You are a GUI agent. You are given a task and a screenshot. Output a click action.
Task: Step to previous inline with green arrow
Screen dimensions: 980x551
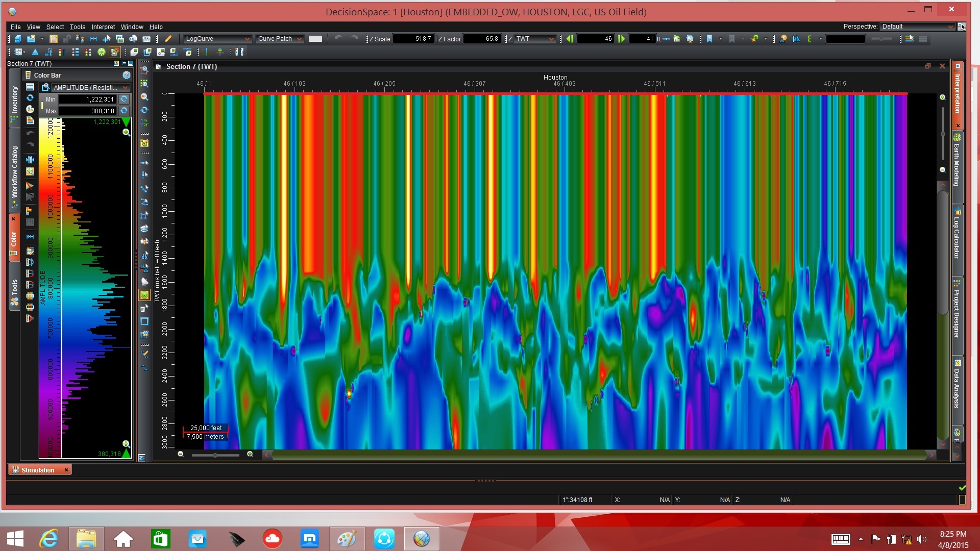570,39
